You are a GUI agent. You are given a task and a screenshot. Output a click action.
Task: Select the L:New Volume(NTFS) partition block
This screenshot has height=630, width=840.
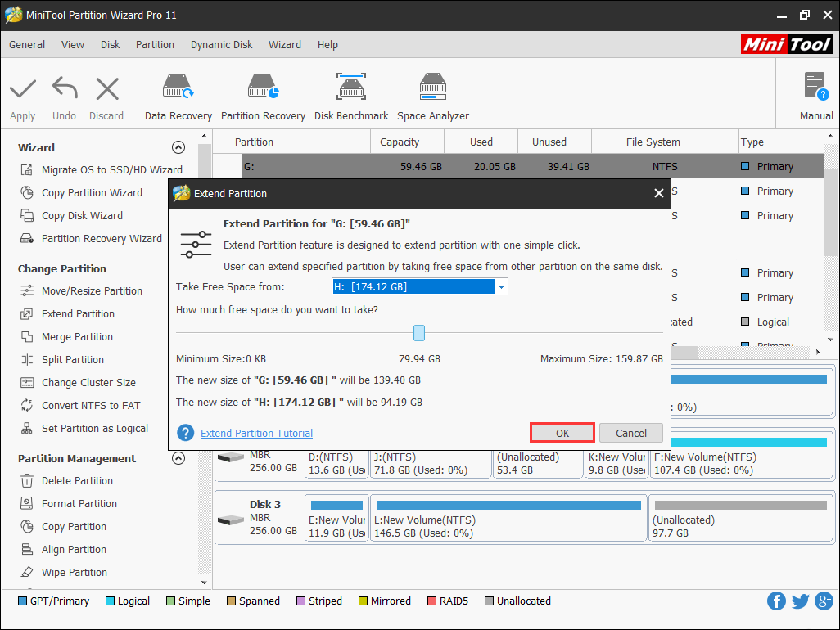click(508, 518)
